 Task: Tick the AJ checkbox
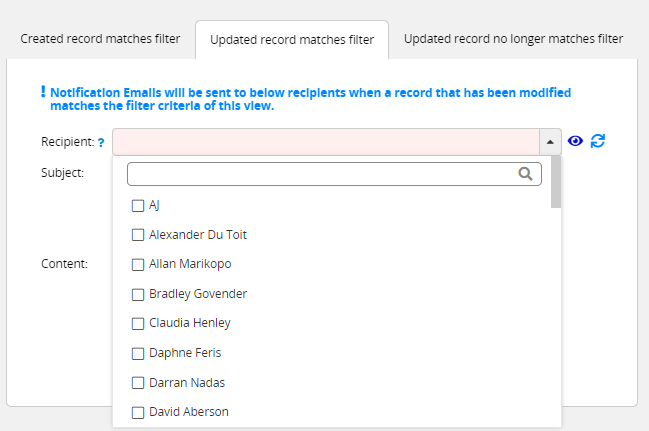137,206
